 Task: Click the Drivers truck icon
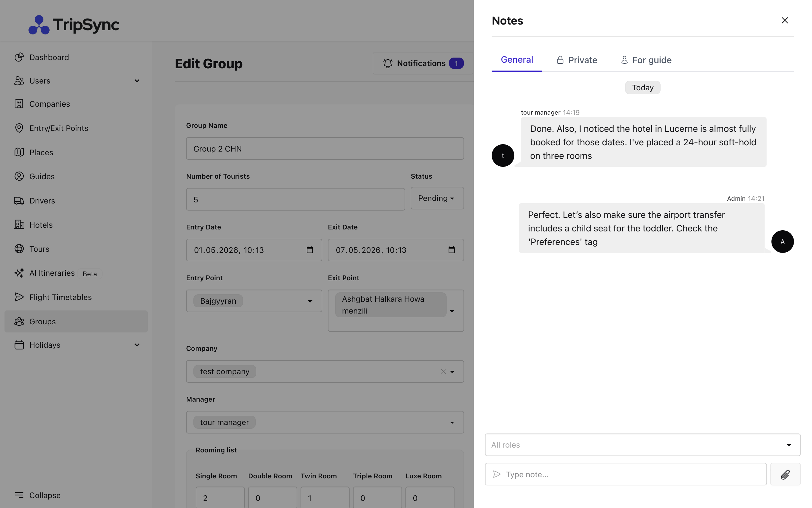(19, 201)
